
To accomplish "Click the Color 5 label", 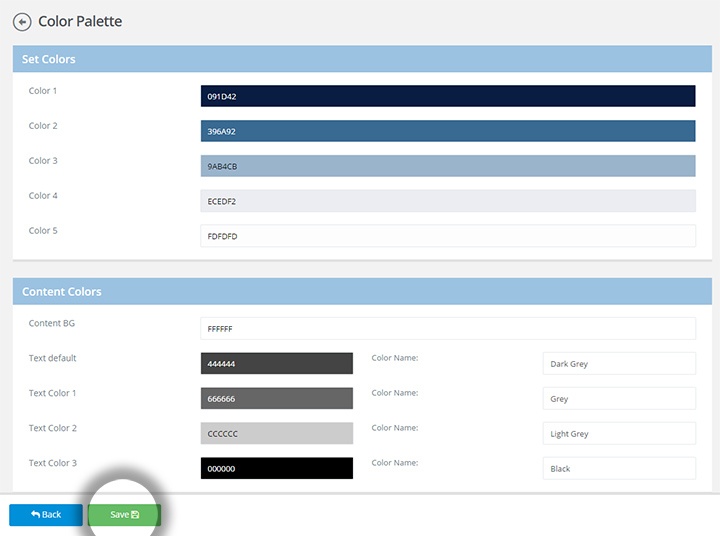I will [43, 230].
